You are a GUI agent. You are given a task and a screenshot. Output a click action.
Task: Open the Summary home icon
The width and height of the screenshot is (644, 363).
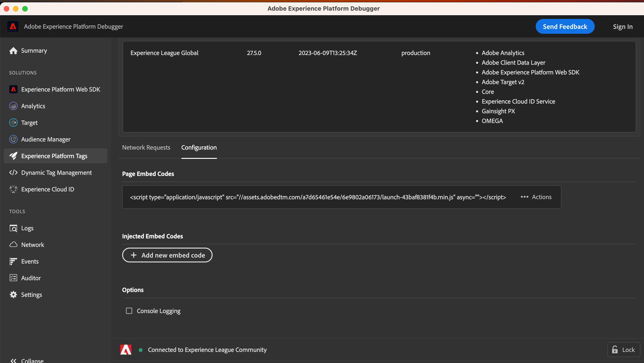click(x=13, y=51)
